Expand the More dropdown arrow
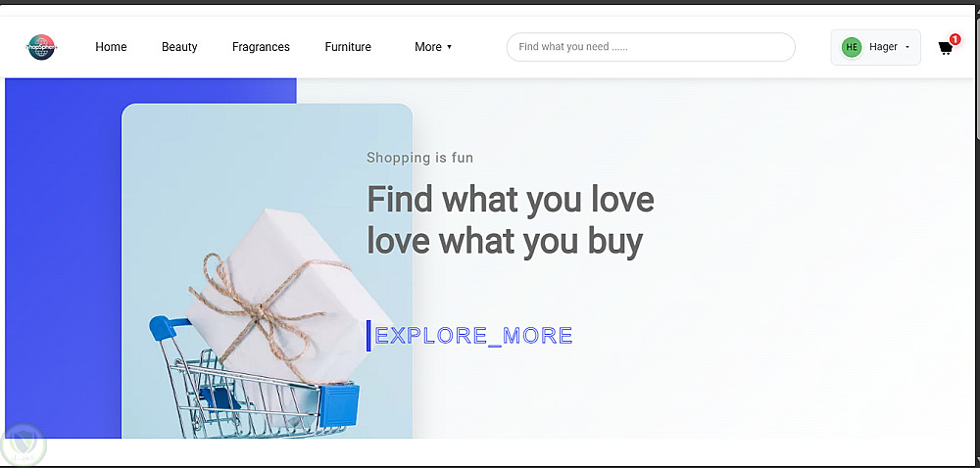The width and height of the screenshot is (980, 468). pos(450,47)
